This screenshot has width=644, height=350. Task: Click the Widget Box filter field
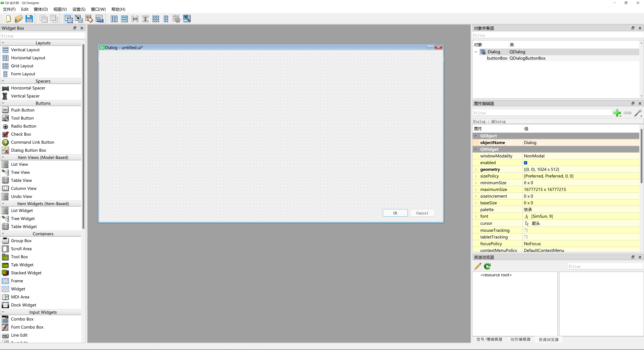(42, 36)
